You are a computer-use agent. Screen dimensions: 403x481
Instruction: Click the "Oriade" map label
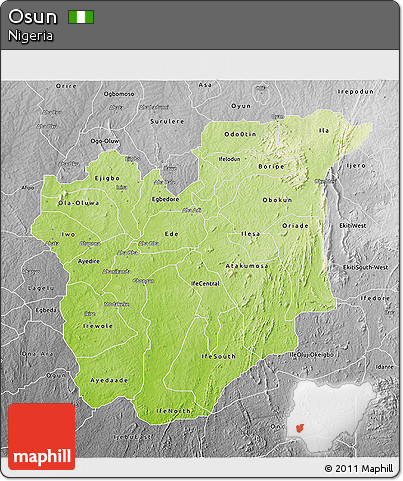point(295,226)
